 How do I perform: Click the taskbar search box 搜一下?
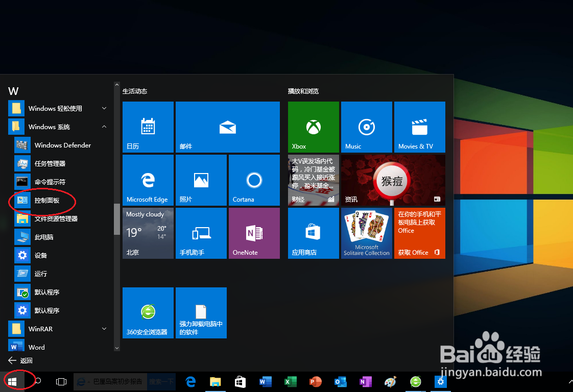[x=161, y=381]
